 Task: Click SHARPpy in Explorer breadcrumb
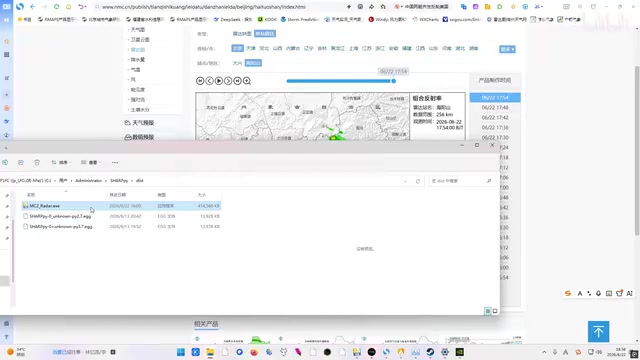click(119, 180)
